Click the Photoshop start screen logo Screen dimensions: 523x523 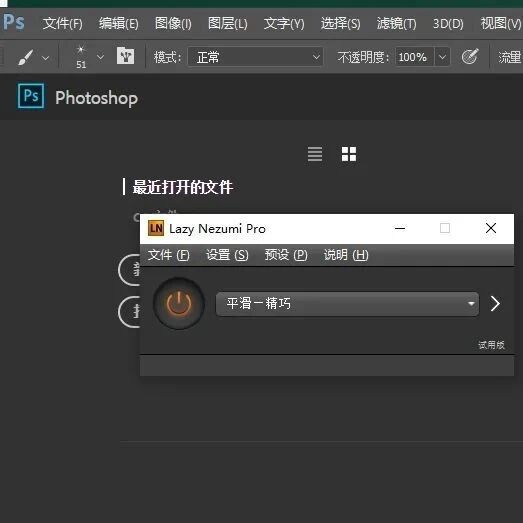[x=31, y=96]
